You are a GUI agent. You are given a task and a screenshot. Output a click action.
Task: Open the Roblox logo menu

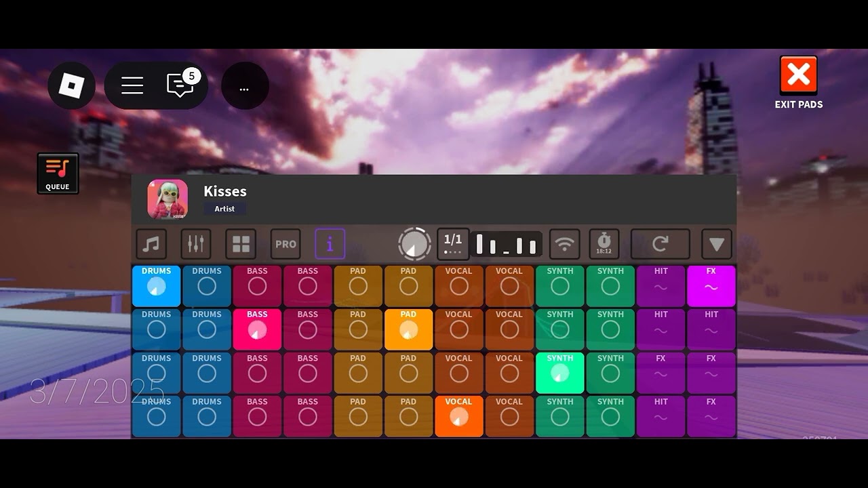(71, 85)
